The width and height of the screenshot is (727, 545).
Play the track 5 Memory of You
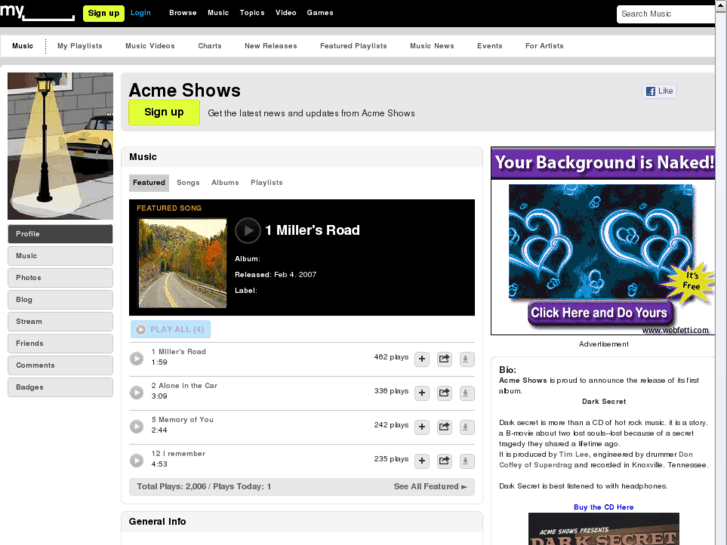[x=136, y=426]
